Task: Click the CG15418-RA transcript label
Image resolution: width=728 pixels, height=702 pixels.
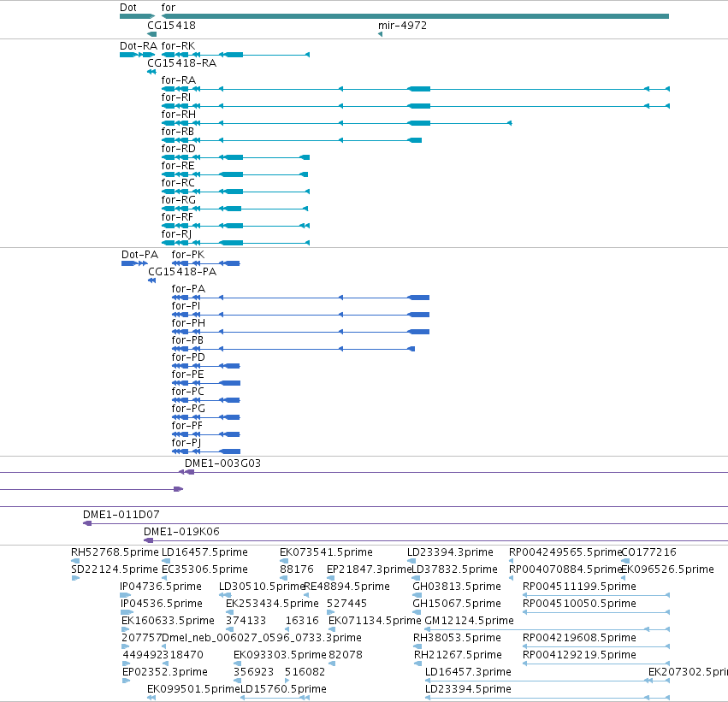Action: tap(181, 63)
